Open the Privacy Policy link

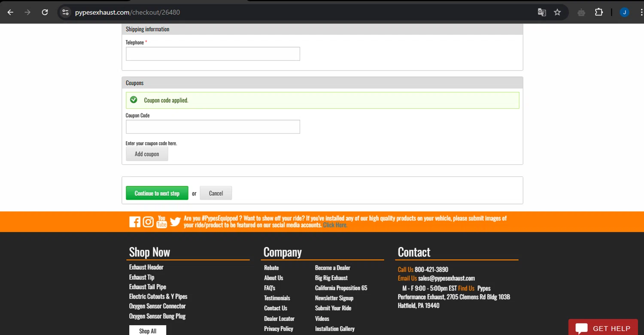pos(279,329)
